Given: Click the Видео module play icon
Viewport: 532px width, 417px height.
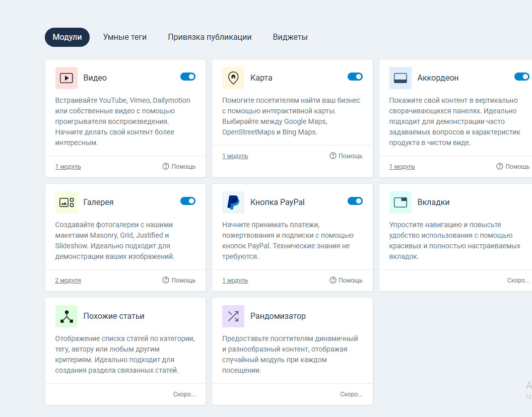Looking at the screenshot, I should (66, 78).
